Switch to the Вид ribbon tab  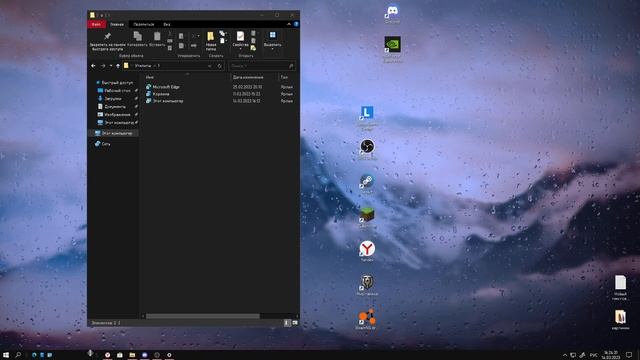167,24
